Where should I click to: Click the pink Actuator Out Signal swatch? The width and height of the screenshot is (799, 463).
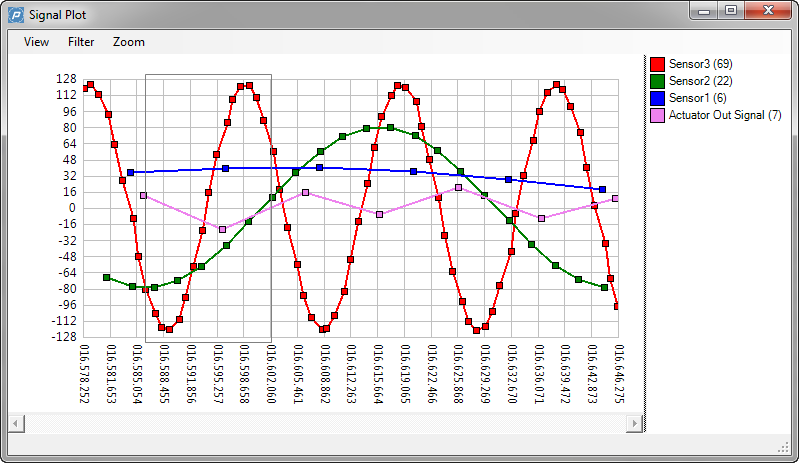coord(657,116)
